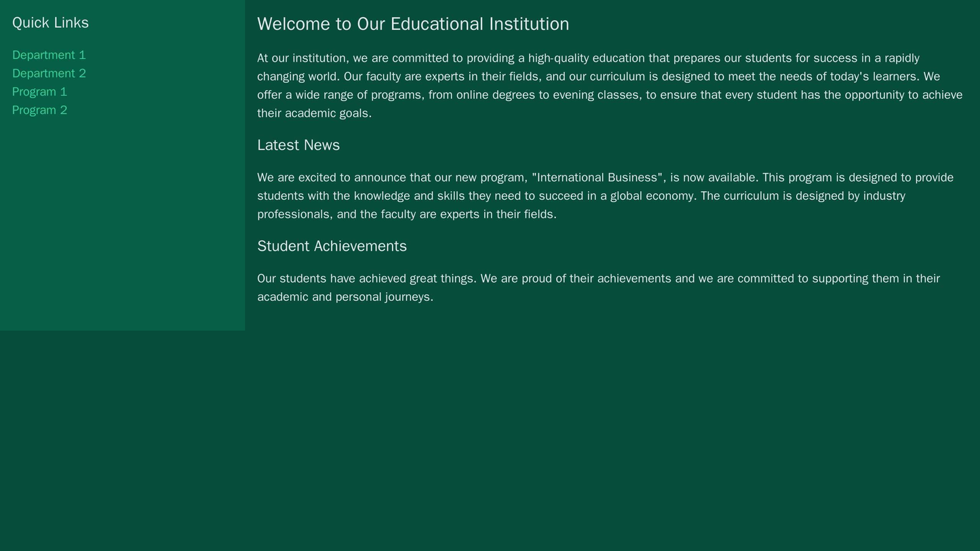This screenshot has width=980, height=551.
Task: Click the Quick Links heading
Action: [51, 22]
